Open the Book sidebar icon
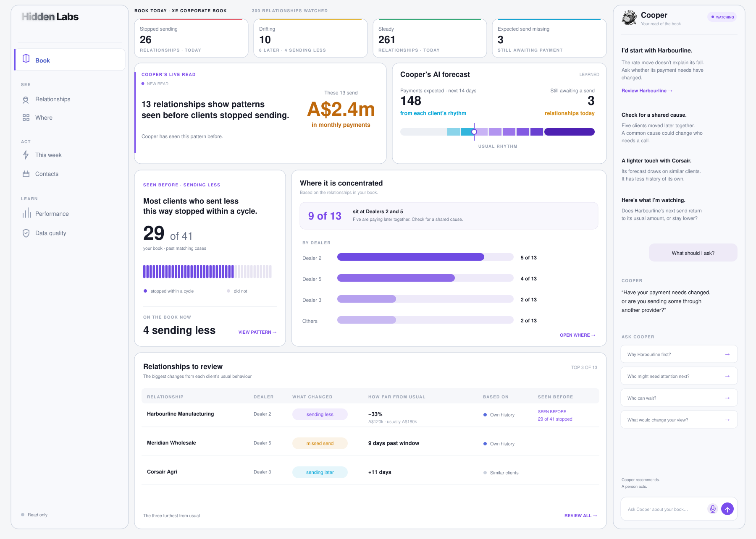756x539 pixels. click(26, 59)
